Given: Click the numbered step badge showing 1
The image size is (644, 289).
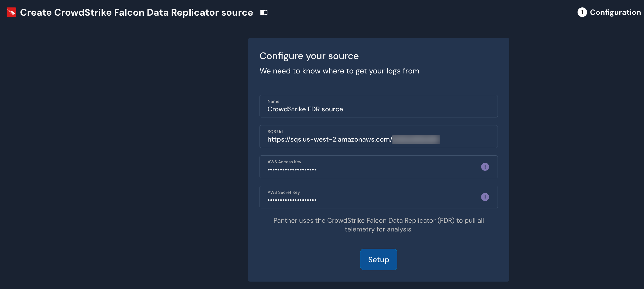Looking at the screenshot, I should [x=582, y=12].
